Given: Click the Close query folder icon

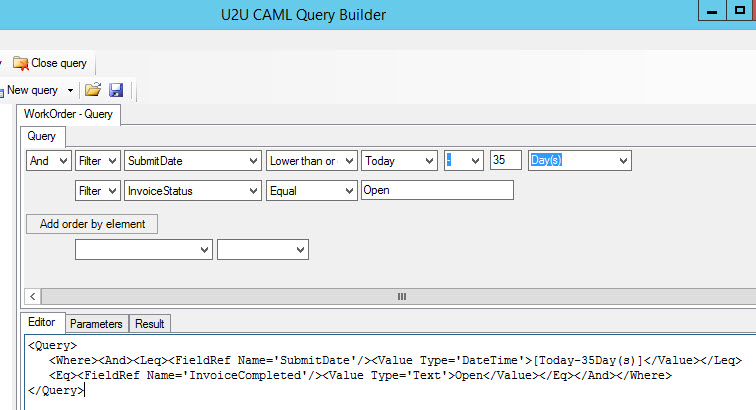Looking at the screenshot, I should point(20,63).
